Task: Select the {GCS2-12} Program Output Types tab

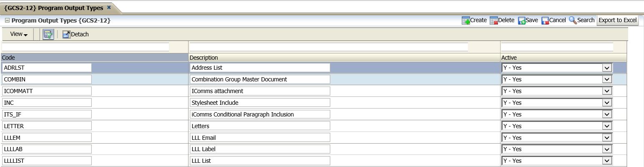Action: point(53,8)
